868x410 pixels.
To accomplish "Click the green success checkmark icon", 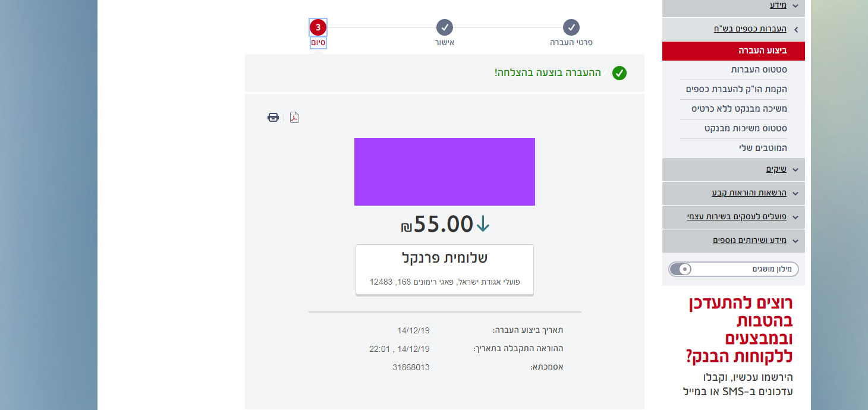I will (619, 72).
